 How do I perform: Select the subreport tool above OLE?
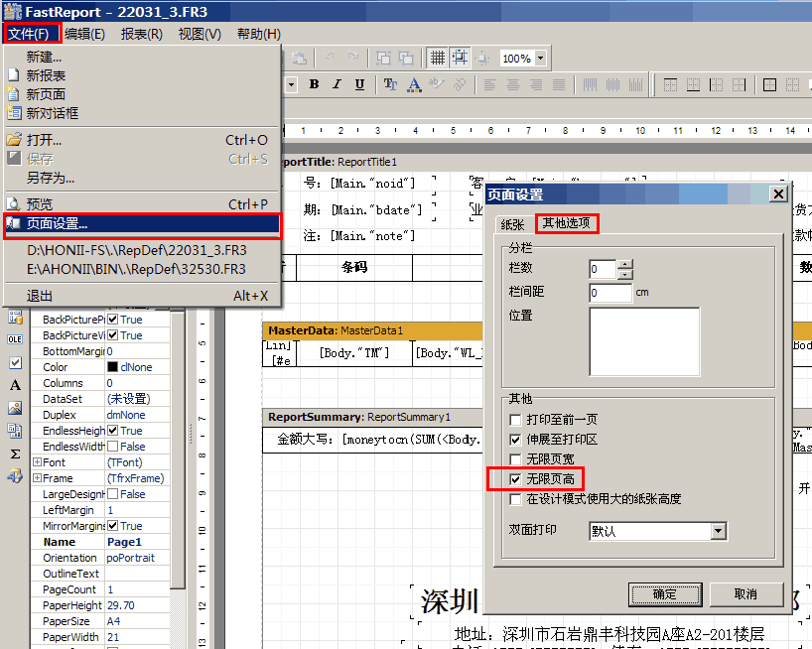[x=15, y=318]
